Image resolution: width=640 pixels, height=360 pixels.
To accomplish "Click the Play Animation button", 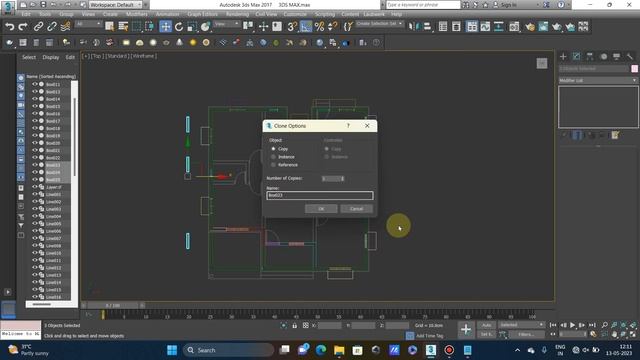I will coord(573,325).
